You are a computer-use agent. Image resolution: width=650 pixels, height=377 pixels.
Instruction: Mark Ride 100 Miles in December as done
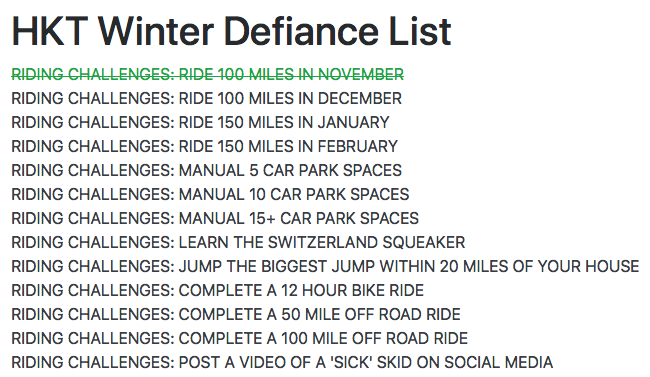[206, 99]
